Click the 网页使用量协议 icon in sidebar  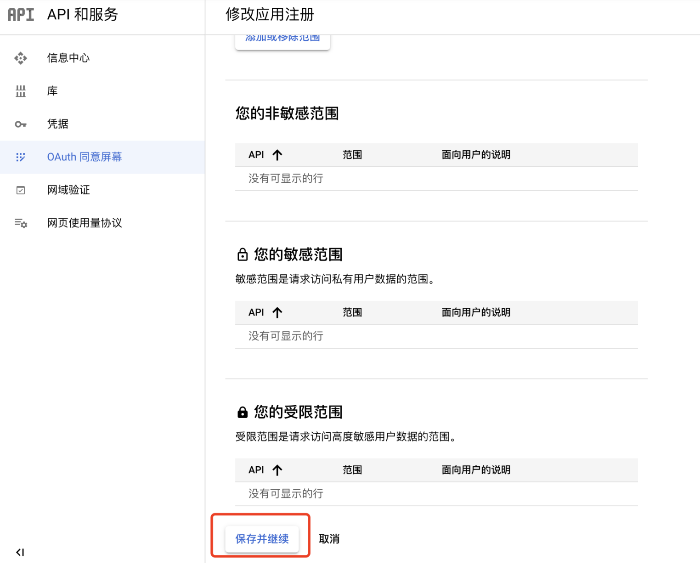point(20,223)
